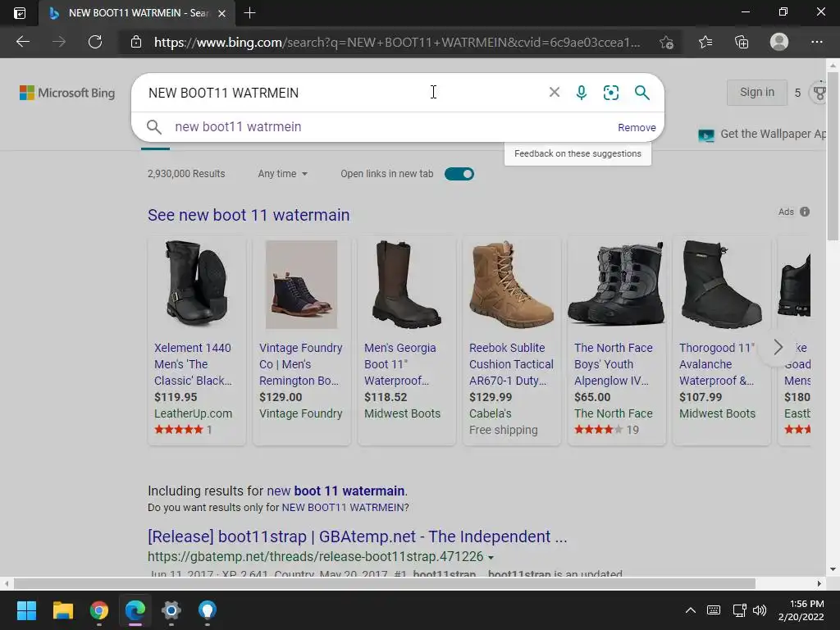Screen dimensions: 840x630
Task: Click the horizontal scrollbar thumb
Action: coord(385,583)
